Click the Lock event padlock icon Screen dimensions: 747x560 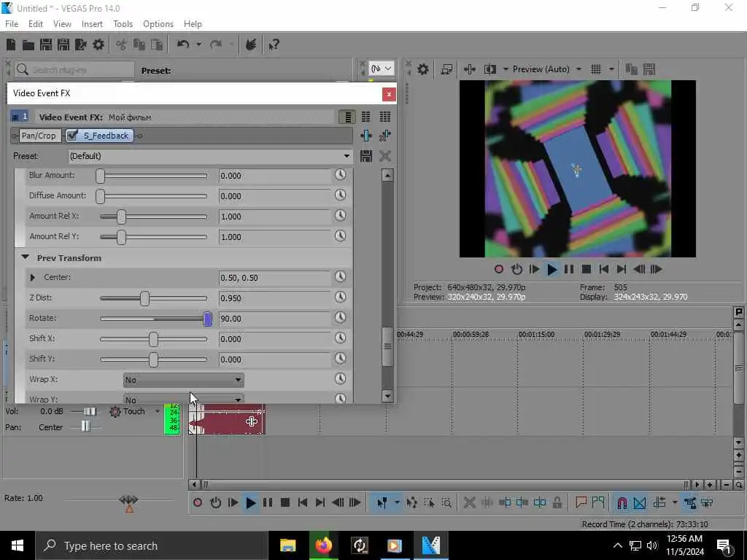[557, 502]
